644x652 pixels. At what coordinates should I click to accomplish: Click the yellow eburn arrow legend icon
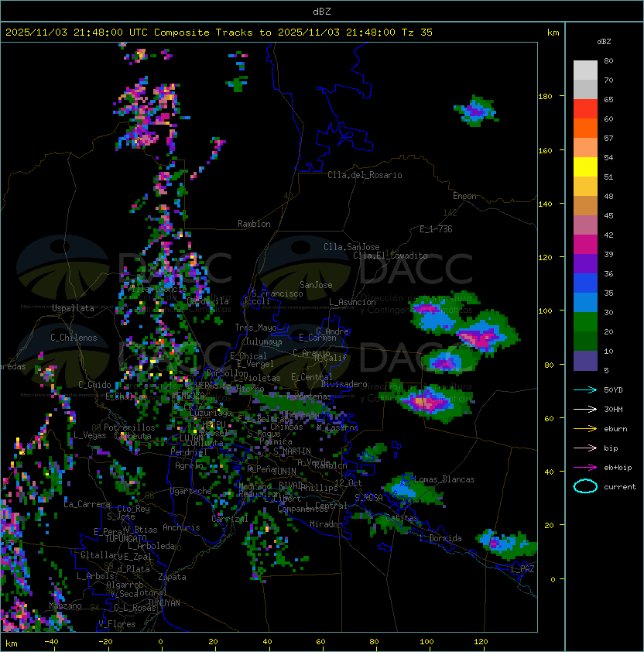[x=585, y=428]
